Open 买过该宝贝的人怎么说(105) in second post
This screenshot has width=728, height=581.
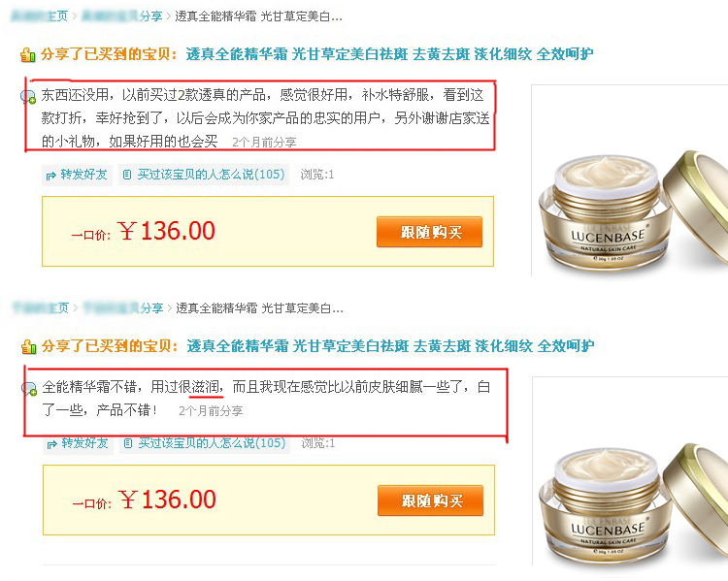click(212, 443)
